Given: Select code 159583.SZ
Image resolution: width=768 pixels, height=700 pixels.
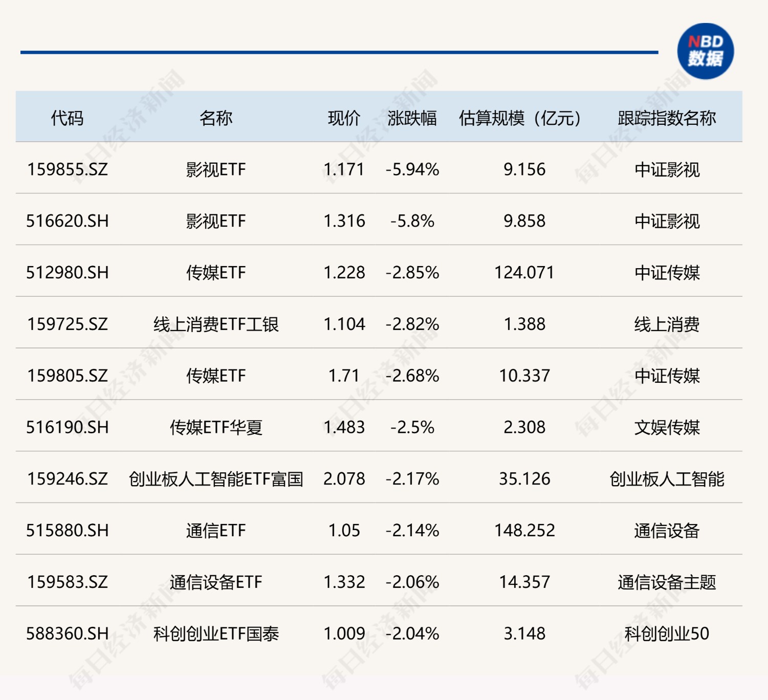Looking at the screenshot, I should [68, 582].
